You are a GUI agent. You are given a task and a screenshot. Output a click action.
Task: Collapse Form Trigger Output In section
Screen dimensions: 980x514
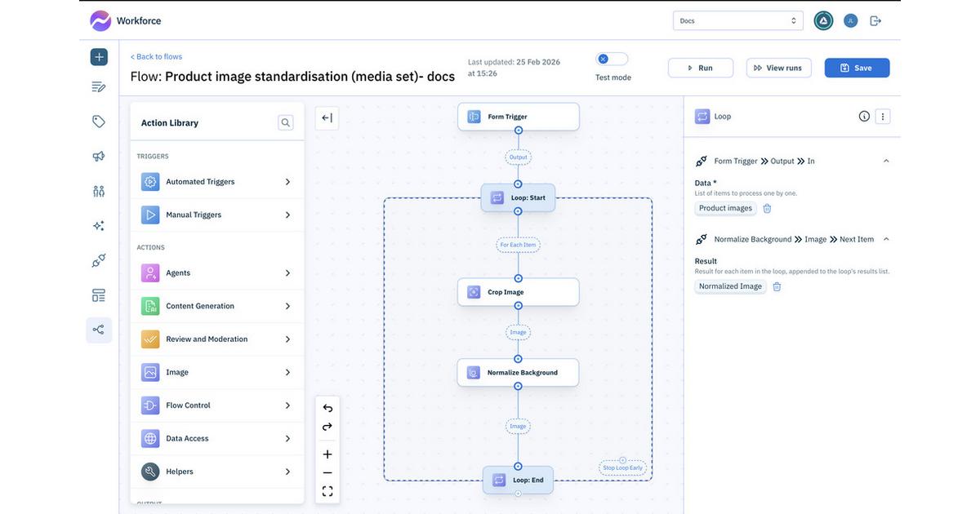coord(886,161)
